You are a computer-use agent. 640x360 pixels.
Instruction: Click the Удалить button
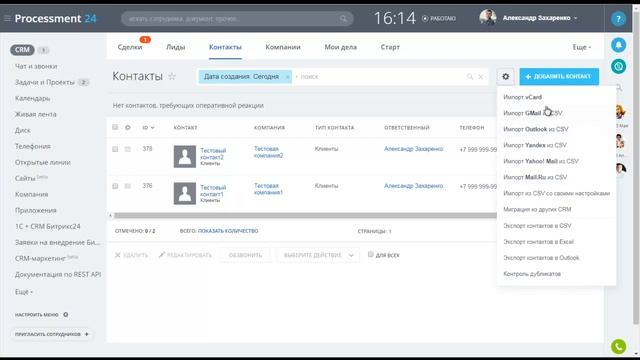coord(131,255)
